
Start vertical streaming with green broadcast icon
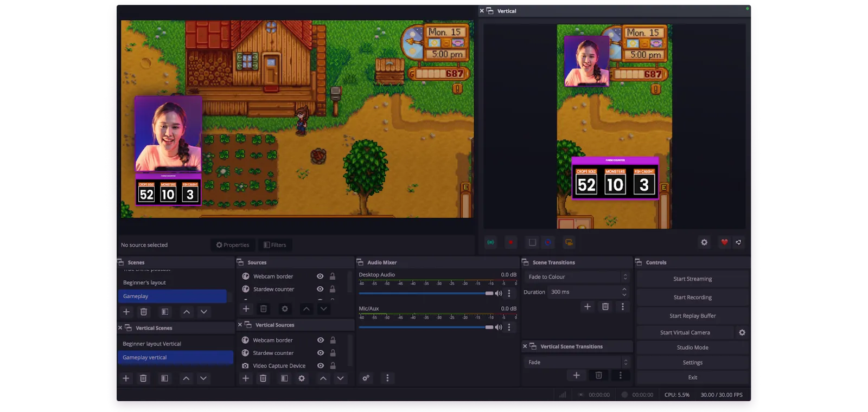[x=490, y=242]
